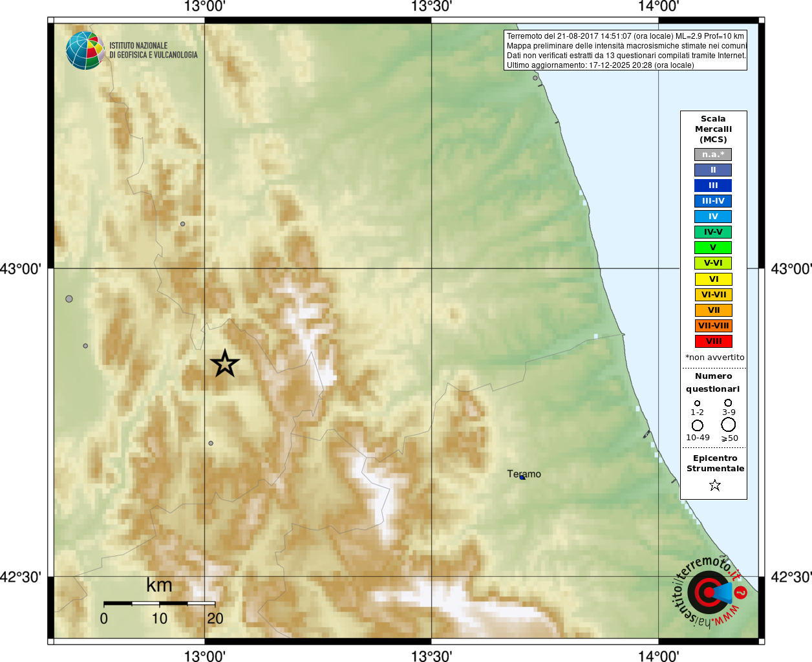Select the red VIII intensity swatch
Viewport: 812px width, 662px height.
coord(713,341)
